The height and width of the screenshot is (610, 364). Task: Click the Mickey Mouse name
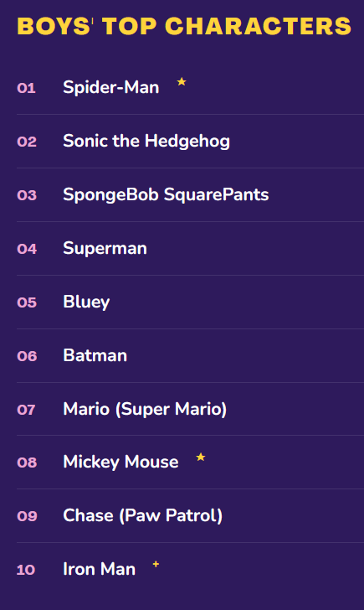[x=120, y=463]
